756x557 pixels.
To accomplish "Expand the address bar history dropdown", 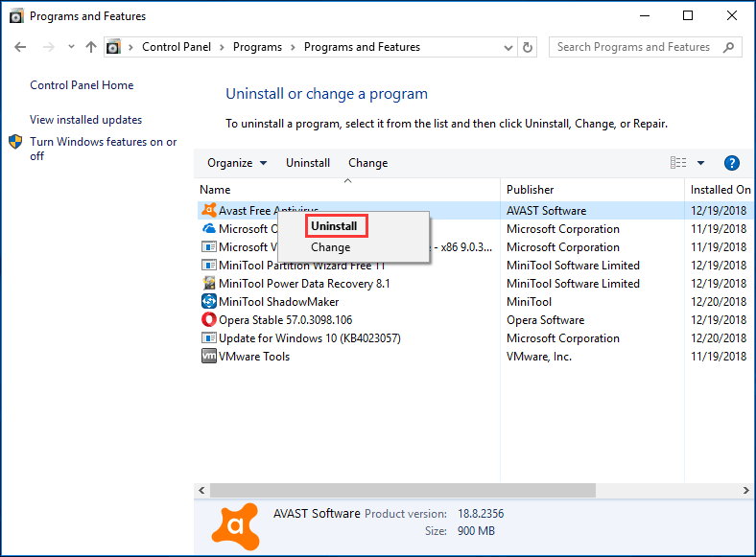I will click(x=508, y=48).
